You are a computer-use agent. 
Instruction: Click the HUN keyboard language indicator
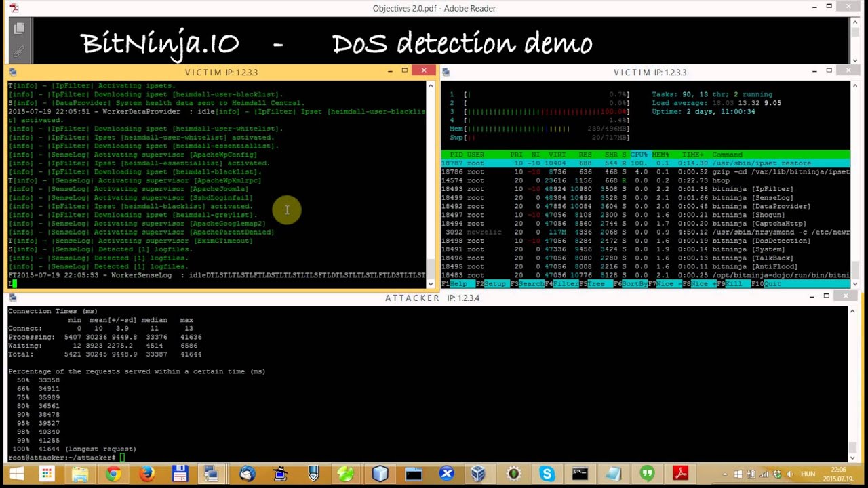[x=808, y=474]
